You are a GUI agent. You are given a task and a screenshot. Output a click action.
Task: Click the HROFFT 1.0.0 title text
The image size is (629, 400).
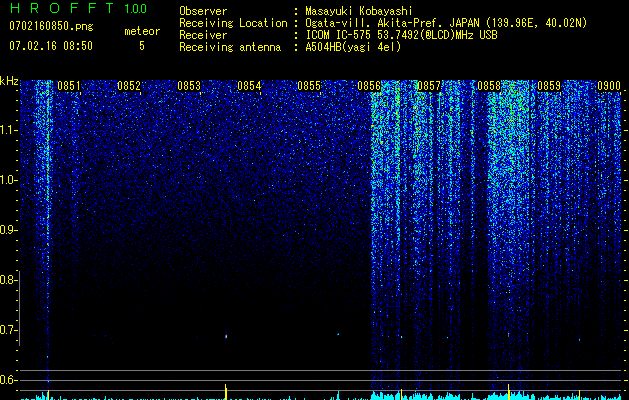[x=78, y=8]
